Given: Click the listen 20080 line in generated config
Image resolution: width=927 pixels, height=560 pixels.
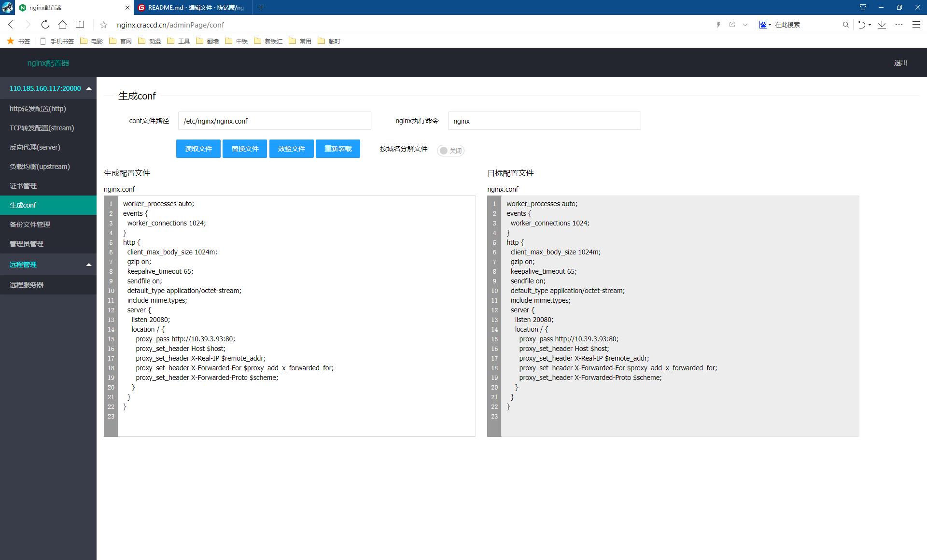Looking at the screenshot, I should click(x=151, y=320).
